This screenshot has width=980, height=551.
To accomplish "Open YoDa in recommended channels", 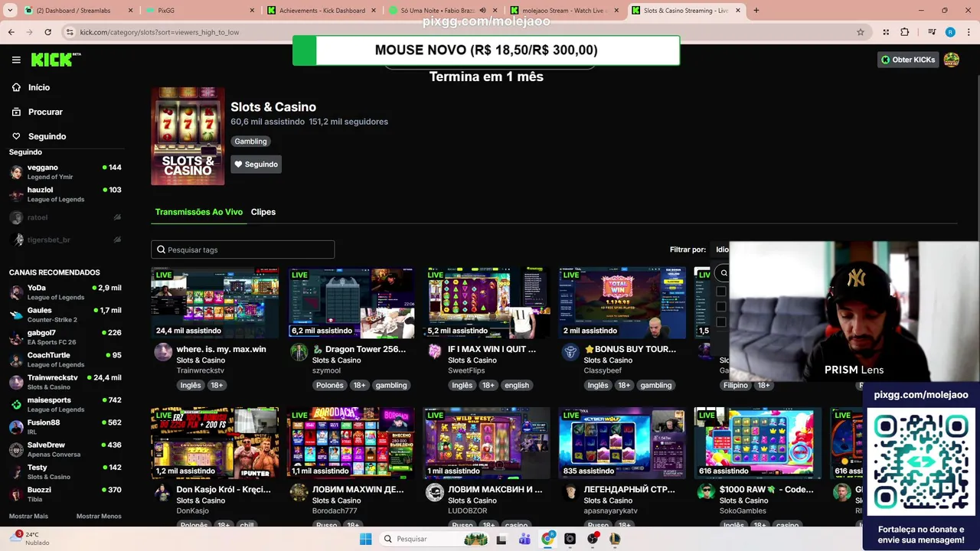I will click(x=65, y=292).
